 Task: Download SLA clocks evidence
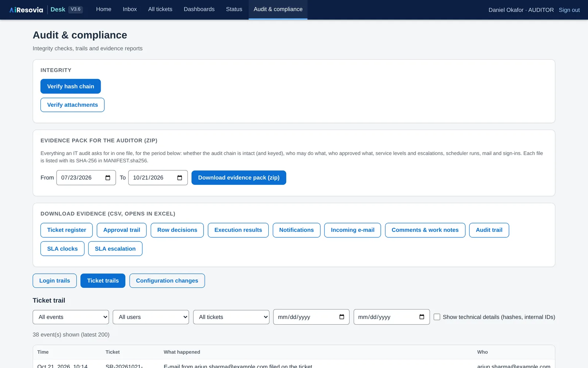[x=62, y=249]
